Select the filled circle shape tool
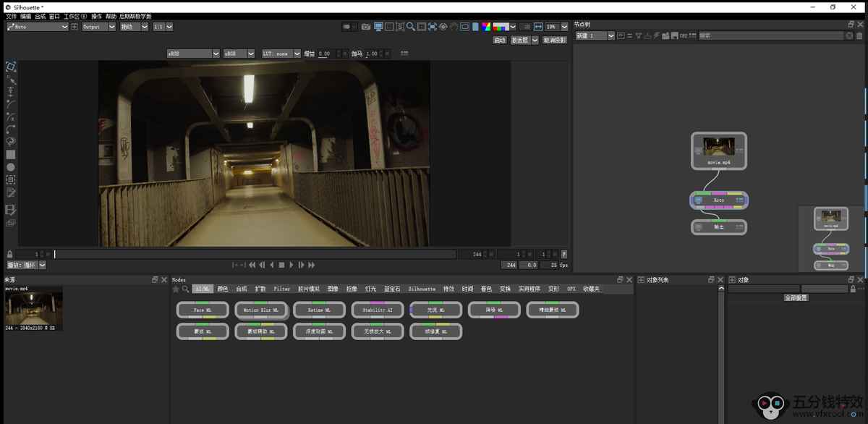The width and height of the screenshot is (868, 424). pyautogui.click(x=11, y=167)
